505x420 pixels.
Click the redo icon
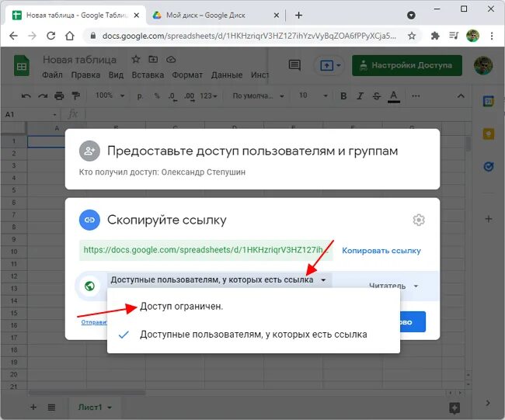point(43,96)
